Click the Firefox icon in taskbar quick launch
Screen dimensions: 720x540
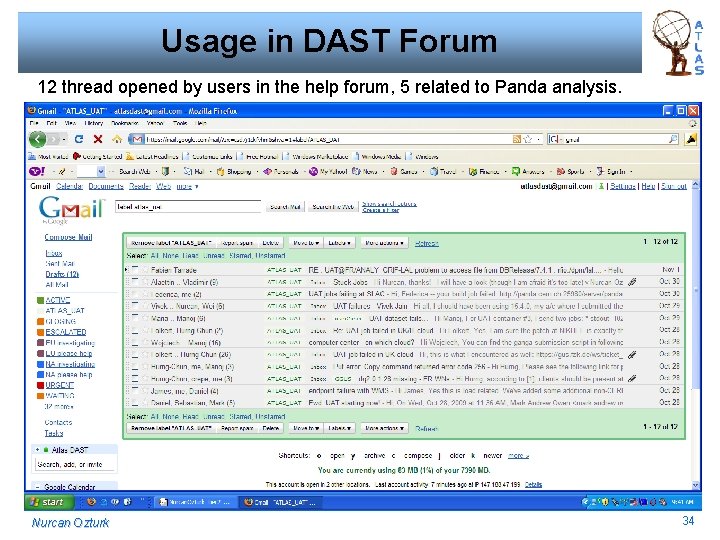tap(91, 502)
